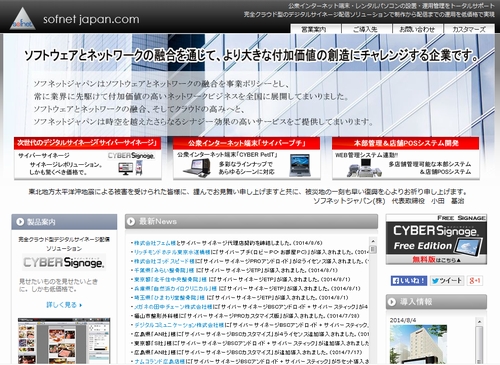Open news link 株式会社ゴッドスピード様
500x365 pixels.
tap(164, 261)
